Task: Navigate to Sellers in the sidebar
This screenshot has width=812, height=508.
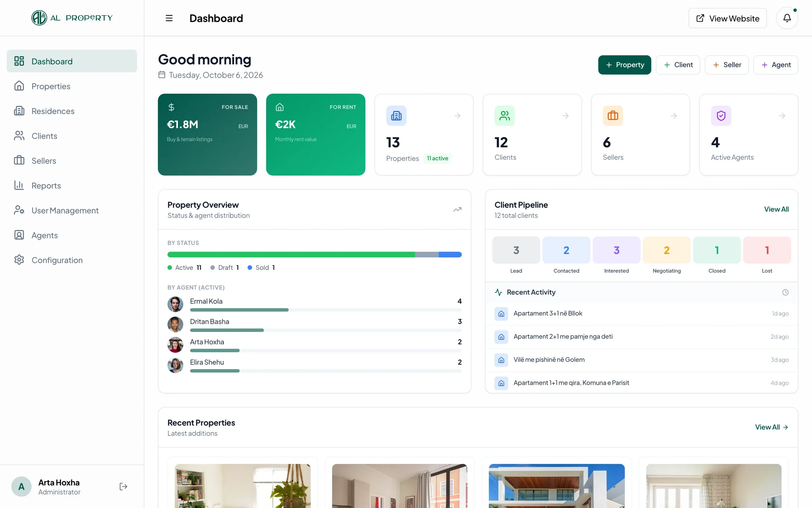Action: pos(72,161)
